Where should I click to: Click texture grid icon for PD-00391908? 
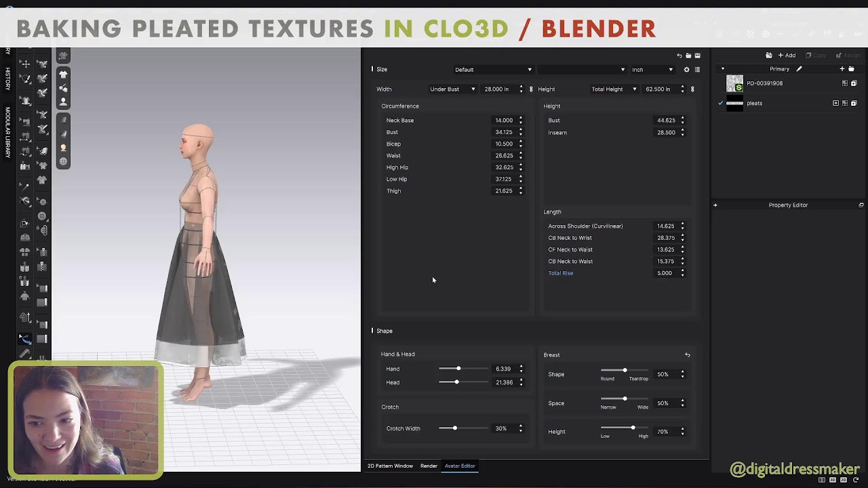pos(845,83)
